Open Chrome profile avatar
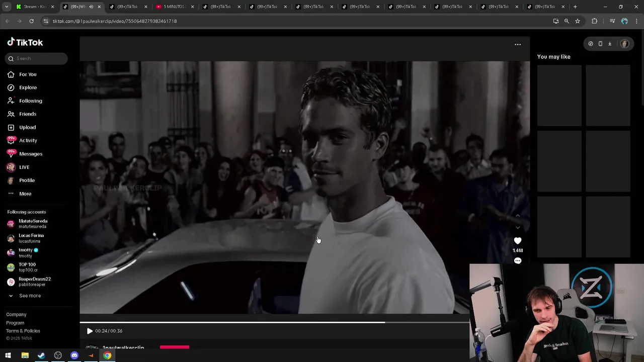The width and height of the screenshot is (644, 362). click(x=624, y=21)
